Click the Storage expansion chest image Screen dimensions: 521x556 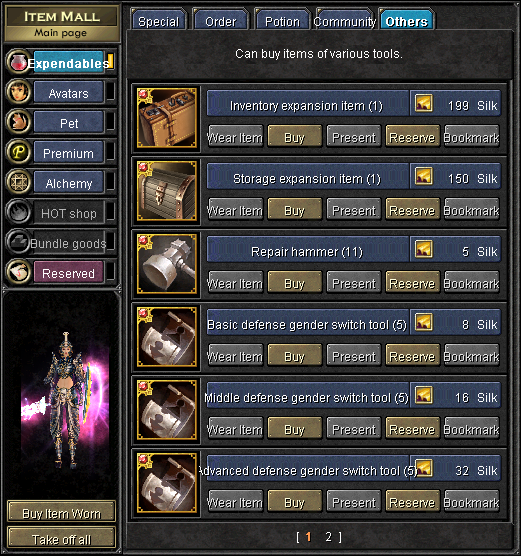click(167, 191)
